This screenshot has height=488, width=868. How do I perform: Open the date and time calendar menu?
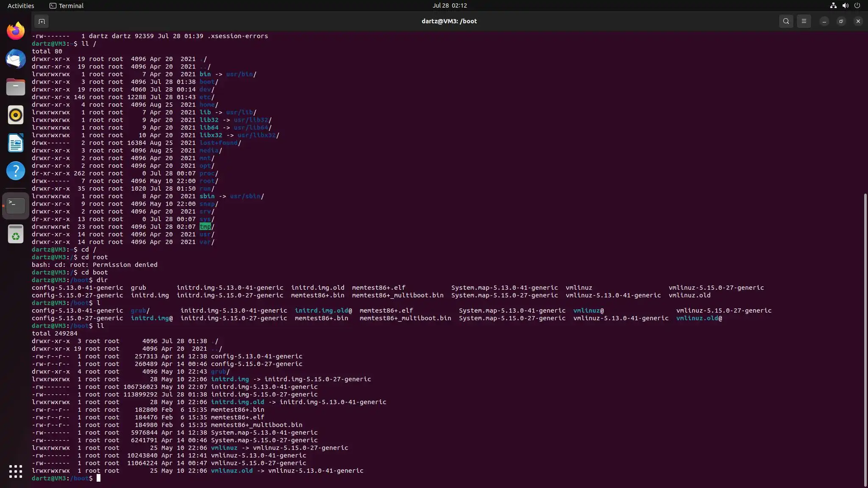[449, 6]
